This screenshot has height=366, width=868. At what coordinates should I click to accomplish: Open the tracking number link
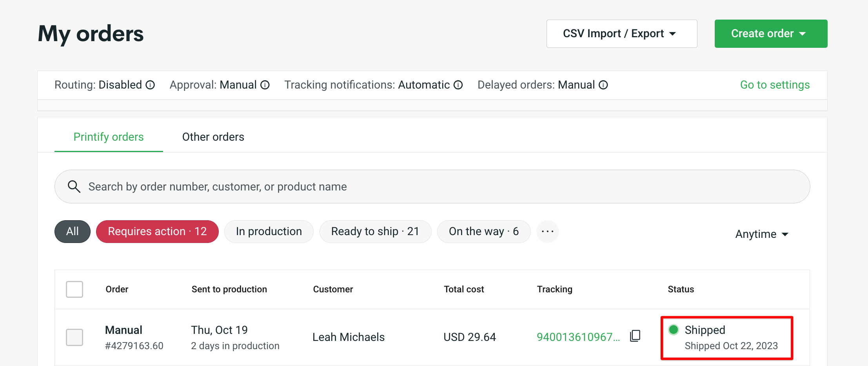pos(576,336)
